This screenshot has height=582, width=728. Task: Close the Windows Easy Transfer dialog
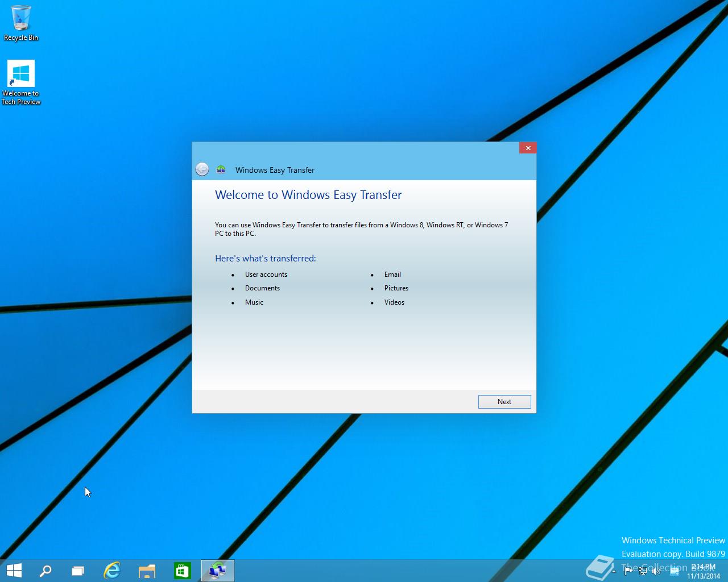tap(528, 148)
